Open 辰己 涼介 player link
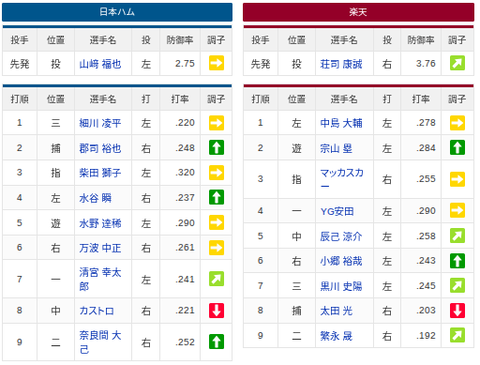This screenshot has width=480, height=365. tap(341, 236)
